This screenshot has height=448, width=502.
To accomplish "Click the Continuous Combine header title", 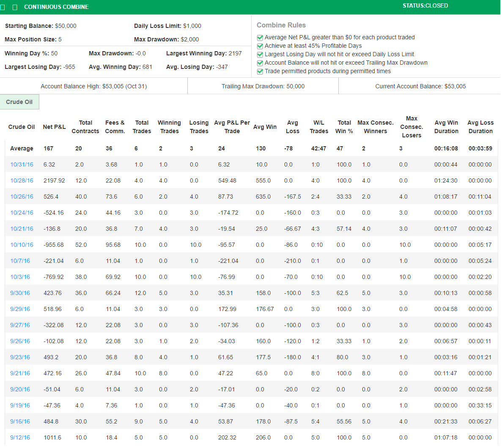I will pyautogui.click(x=56, y=7).
